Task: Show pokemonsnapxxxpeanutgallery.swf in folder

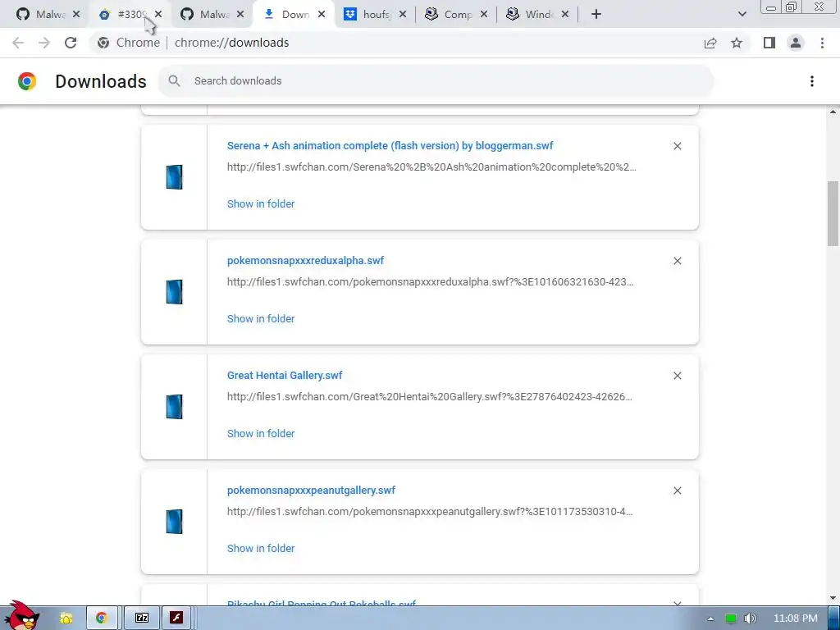Action: tap(261, 549)
